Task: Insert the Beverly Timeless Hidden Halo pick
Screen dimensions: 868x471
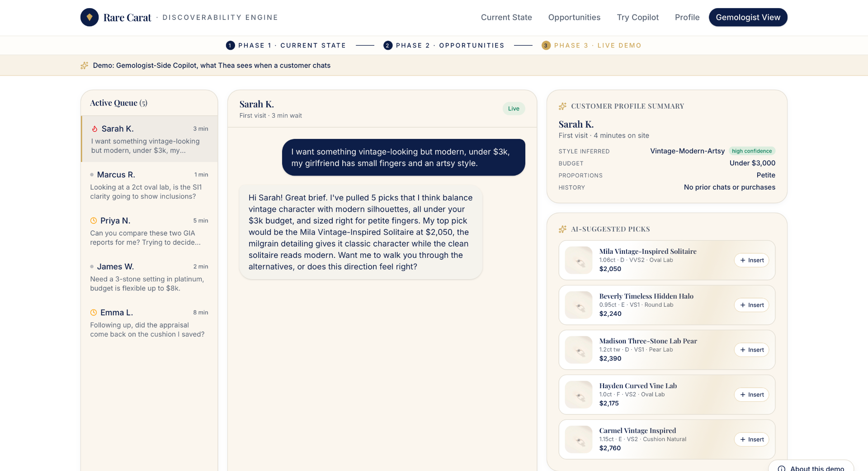Action: [751, 305]
